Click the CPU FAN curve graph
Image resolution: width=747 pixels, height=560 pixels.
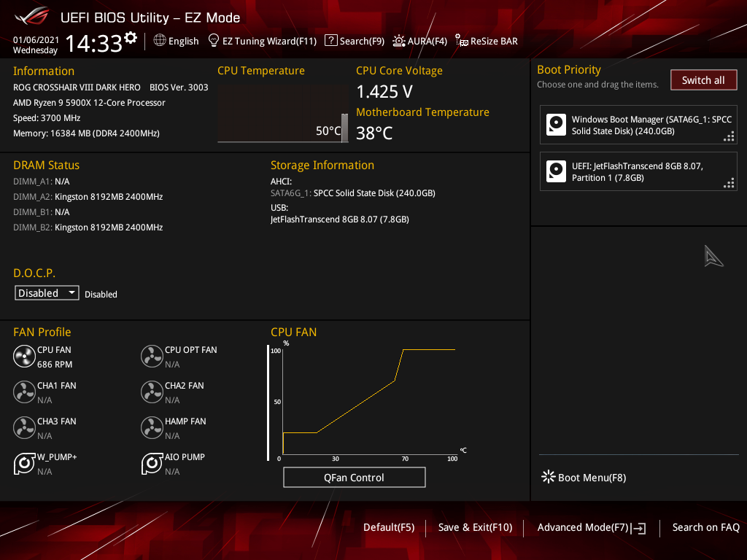(x=369, y=402)
